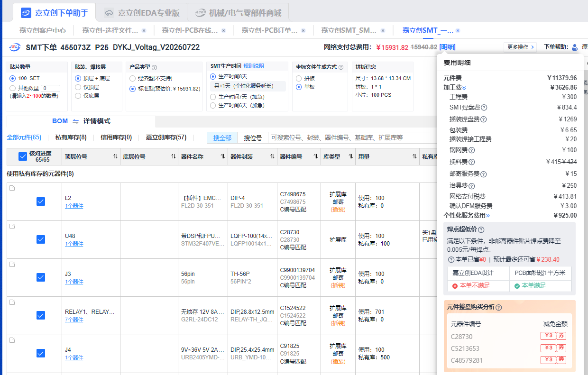Image resolution: width=588 pixels, height=375 pixels.
Task: Open help icon next to SMT焊盘费
Action: pos(484,108)
